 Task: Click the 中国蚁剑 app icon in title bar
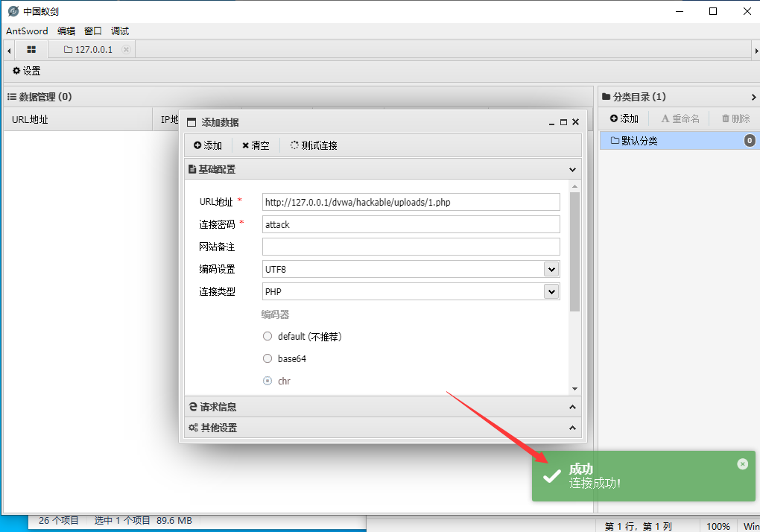pos(13,11)
